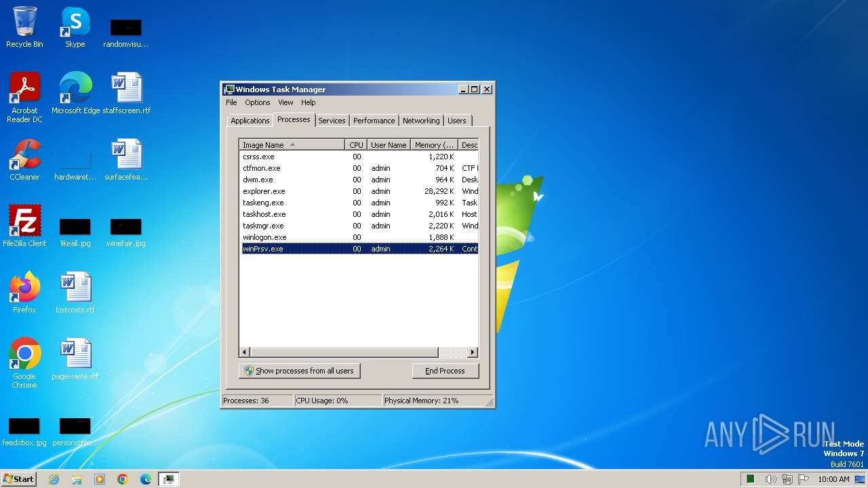Select the winlogon.exe process
The width and height of the screenshot is (868, 488).
(x=359, y=237)
